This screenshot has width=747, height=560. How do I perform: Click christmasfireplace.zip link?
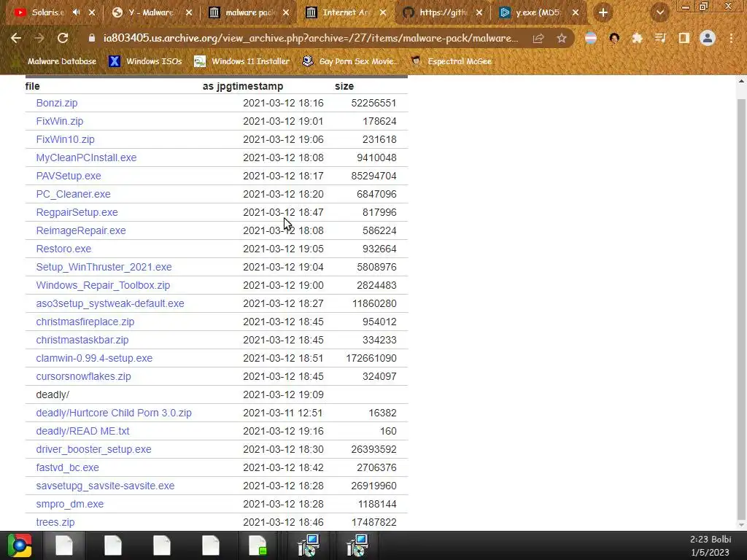pos(85,322)
